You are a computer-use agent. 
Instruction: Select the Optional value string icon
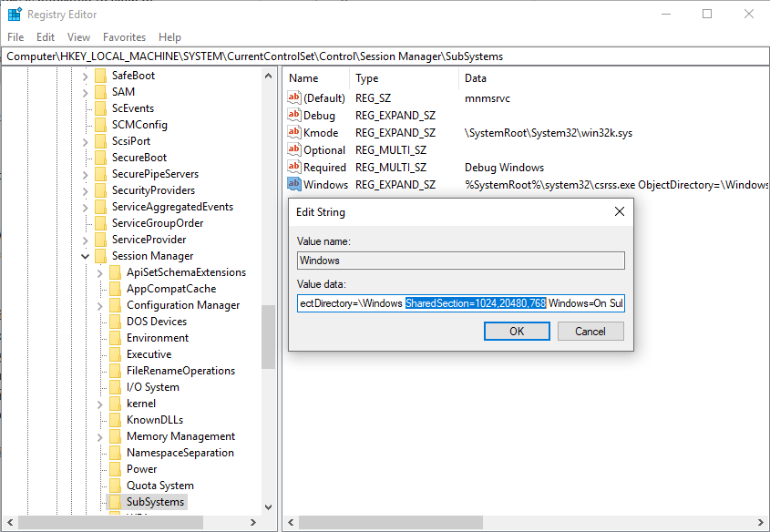(293, 149)
